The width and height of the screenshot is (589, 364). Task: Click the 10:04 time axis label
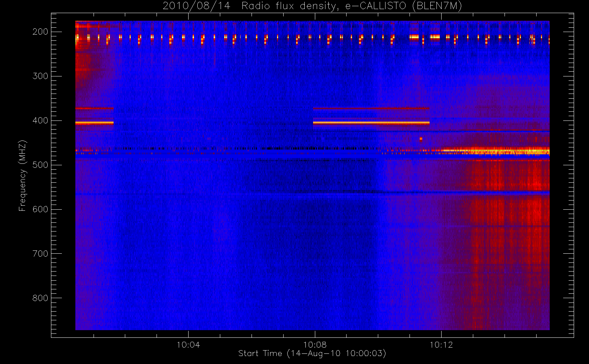point(188,345)
